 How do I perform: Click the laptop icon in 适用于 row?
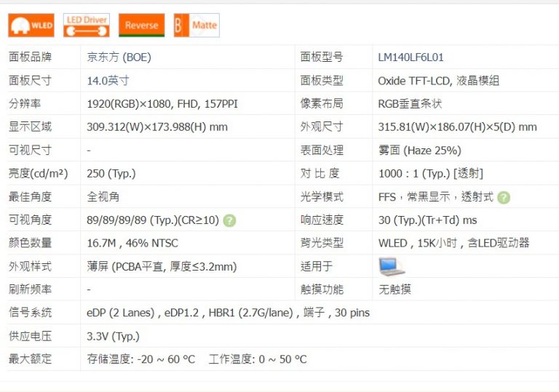tap(391, 267)
